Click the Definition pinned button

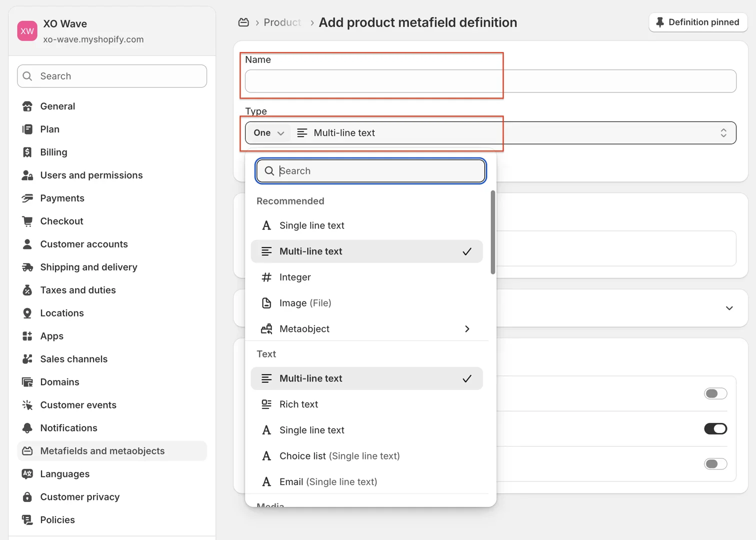pos(697,22)
